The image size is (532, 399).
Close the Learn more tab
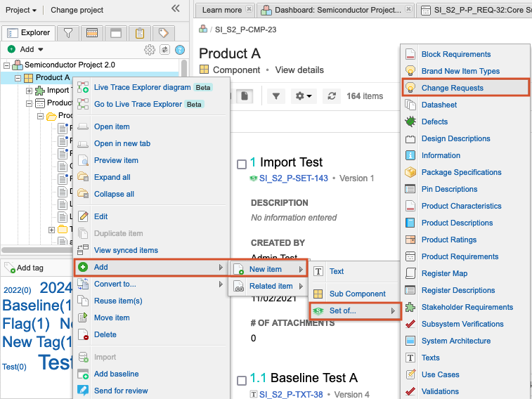(x=249, y=9)
